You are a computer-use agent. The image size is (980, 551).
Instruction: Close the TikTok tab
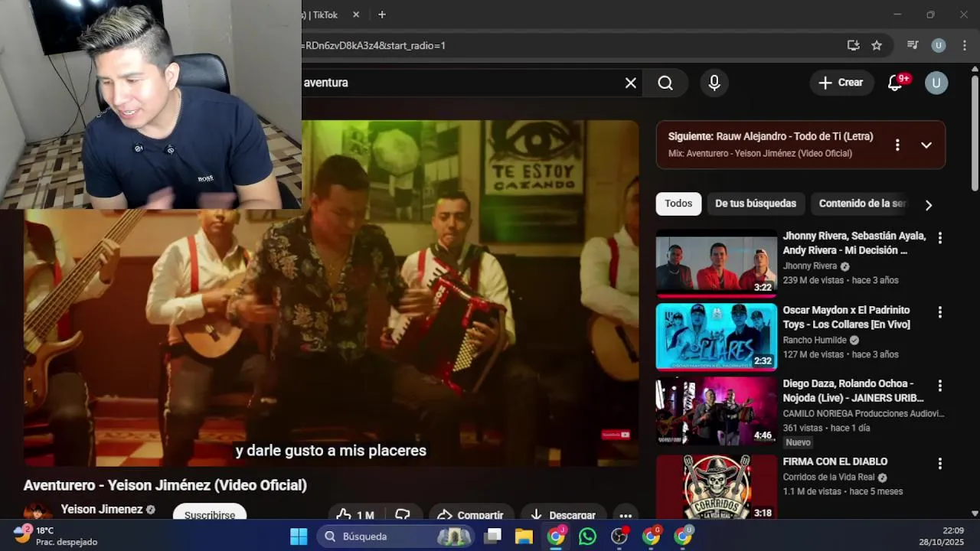click(x=356, y=15)
